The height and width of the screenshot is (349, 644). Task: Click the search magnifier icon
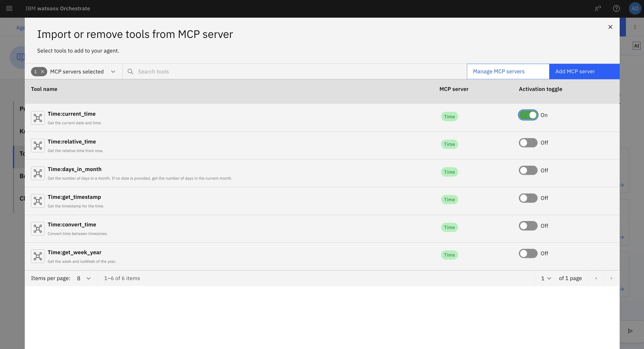click(x=130, y=72)
